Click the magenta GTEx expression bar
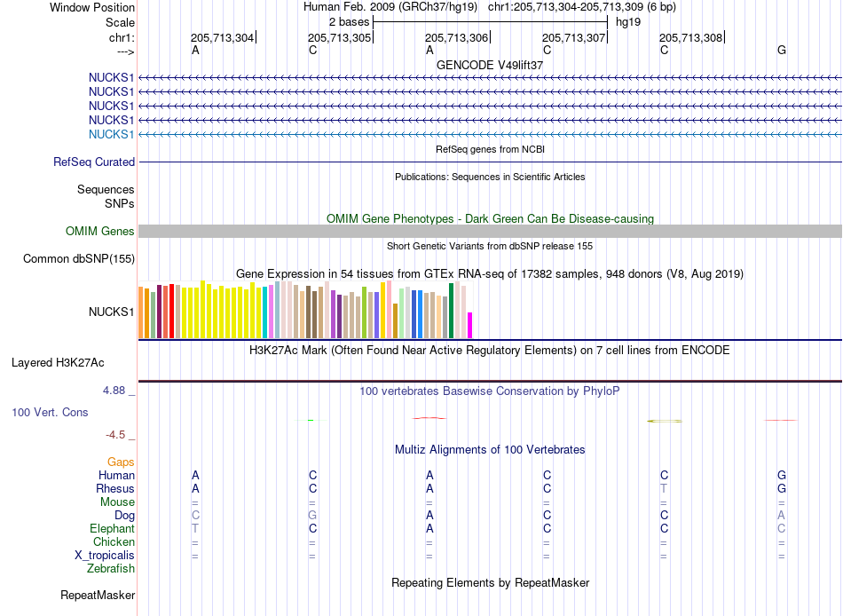The height and width of the screenshot is (616, 843). [470, 325]
